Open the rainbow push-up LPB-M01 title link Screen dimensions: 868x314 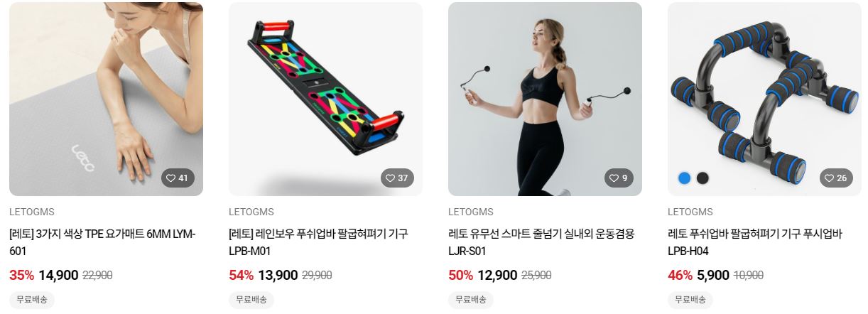318,242
